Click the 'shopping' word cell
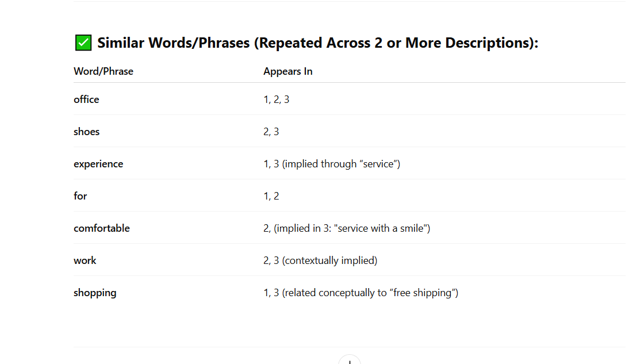This screenshot has width=644, height=364. (x=95, y=293)
